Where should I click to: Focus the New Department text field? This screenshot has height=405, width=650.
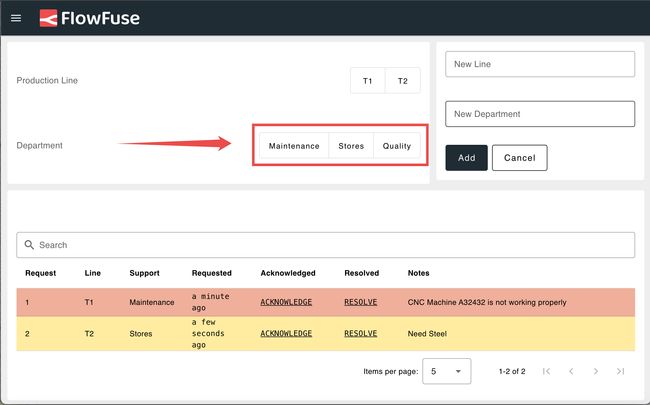540,114
